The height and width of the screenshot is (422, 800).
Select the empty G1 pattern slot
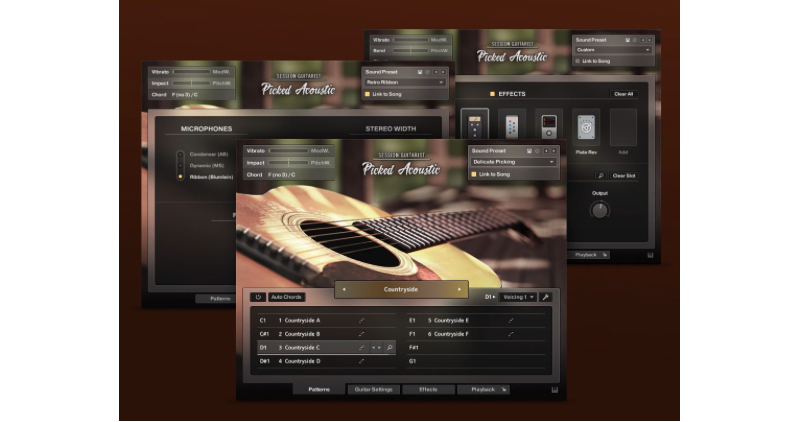476,361
